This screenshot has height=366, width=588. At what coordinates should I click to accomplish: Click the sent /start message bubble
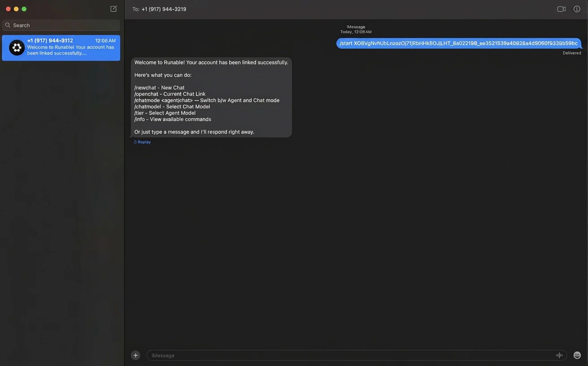click(459, 44)
